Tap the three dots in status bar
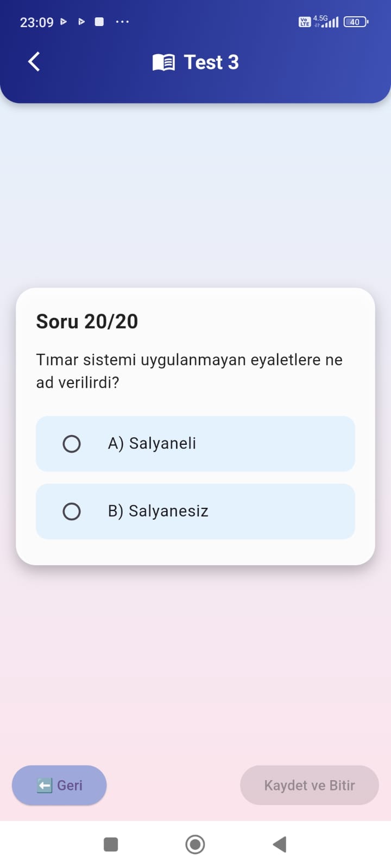Image resolution: width=391 pixels, height=868 pixels. point(123,22)
